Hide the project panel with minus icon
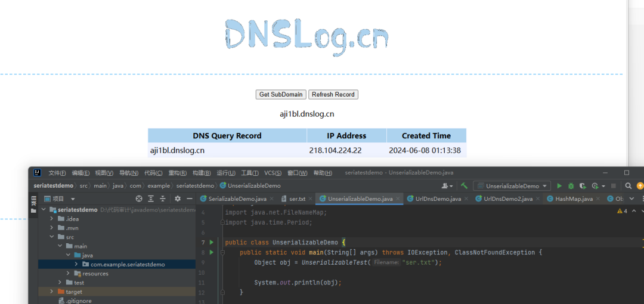Image resolution: width=644 pixels, height=304 pixels. [x=190, y=199]
